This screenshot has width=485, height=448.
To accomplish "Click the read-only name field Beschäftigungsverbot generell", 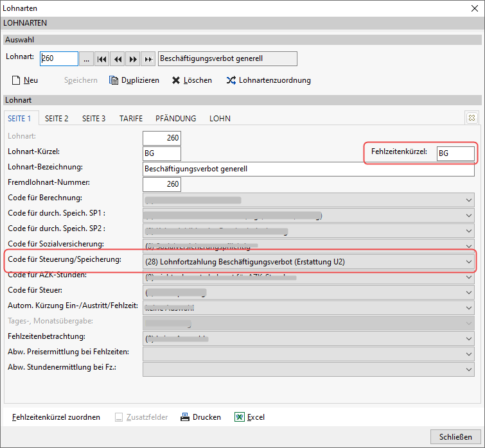I will pyautogui.click(x=227, y=58).
